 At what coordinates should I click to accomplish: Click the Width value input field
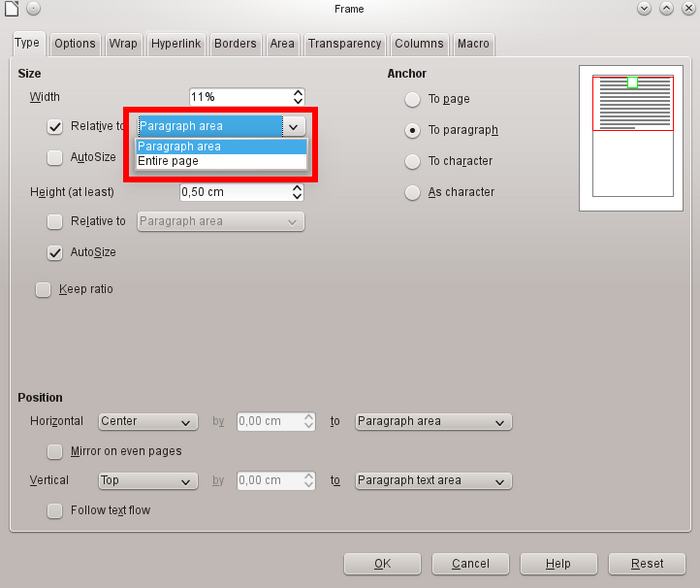[240, 97]
